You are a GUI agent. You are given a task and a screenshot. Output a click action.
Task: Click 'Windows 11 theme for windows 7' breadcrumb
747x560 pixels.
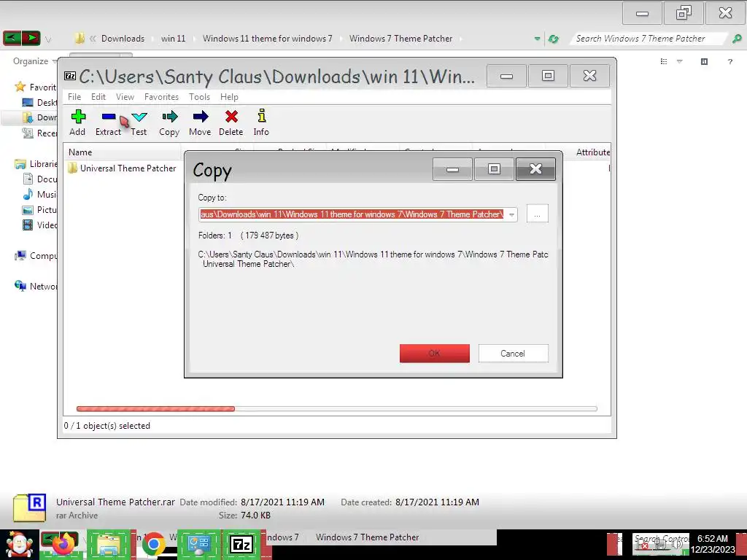(267, 39)
